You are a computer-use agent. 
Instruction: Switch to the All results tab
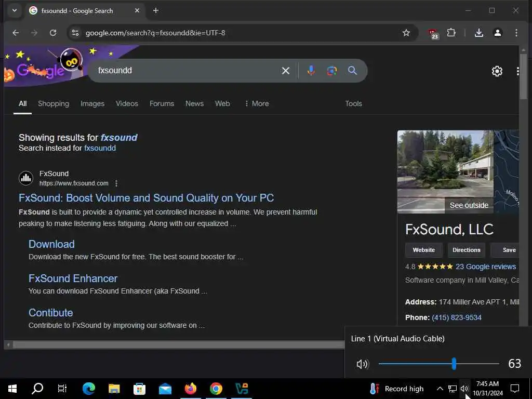click(23, 103)
